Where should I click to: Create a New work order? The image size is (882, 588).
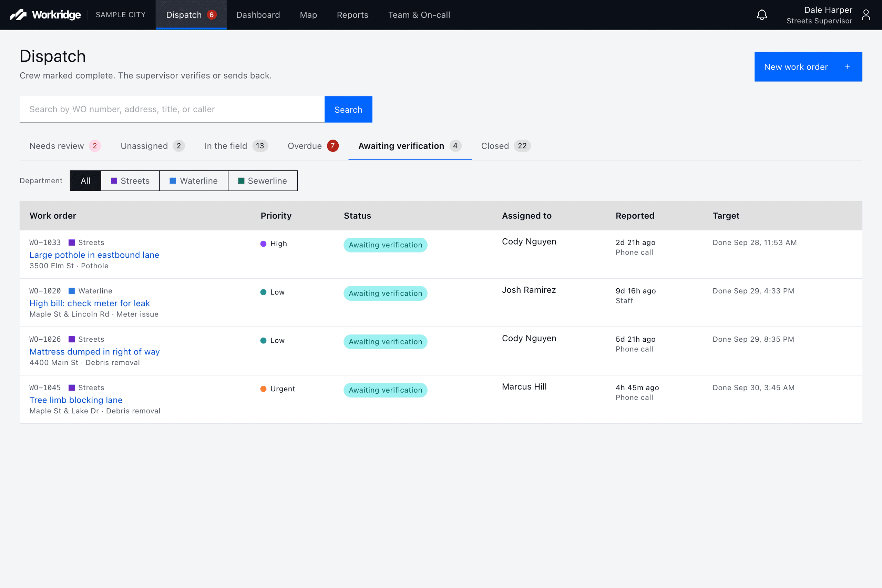coord(808,67)
